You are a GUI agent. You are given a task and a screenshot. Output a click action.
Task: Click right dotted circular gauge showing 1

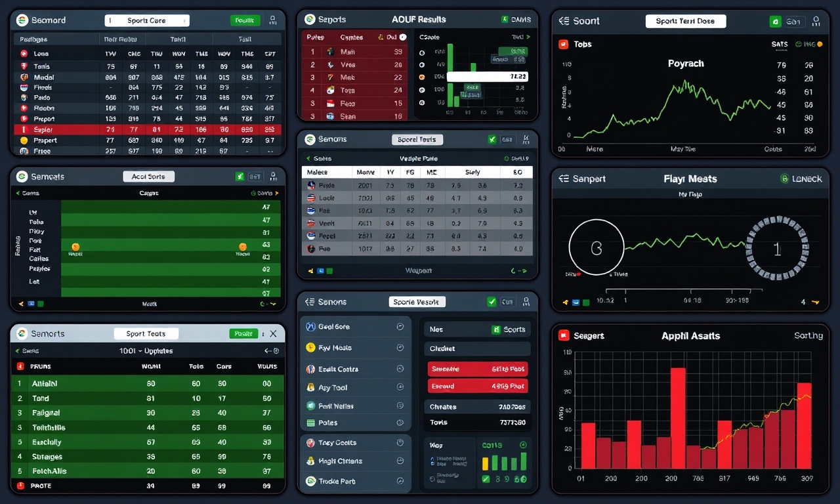click(777, 249)
